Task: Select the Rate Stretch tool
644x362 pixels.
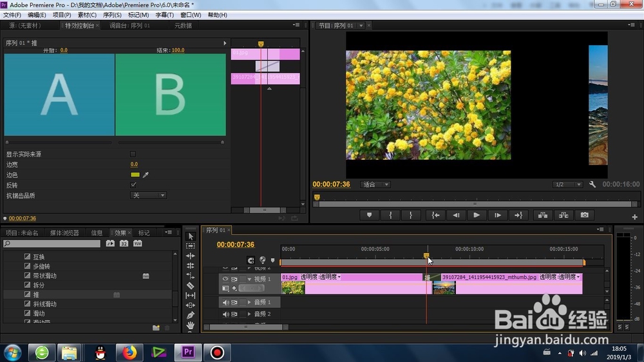Action: click(x=191, y=275)
